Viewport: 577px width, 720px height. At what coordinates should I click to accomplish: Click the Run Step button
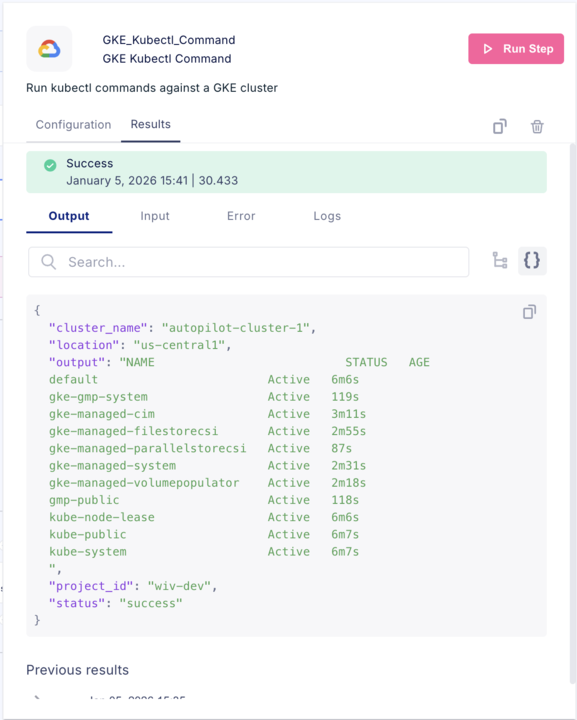(515, 49)
